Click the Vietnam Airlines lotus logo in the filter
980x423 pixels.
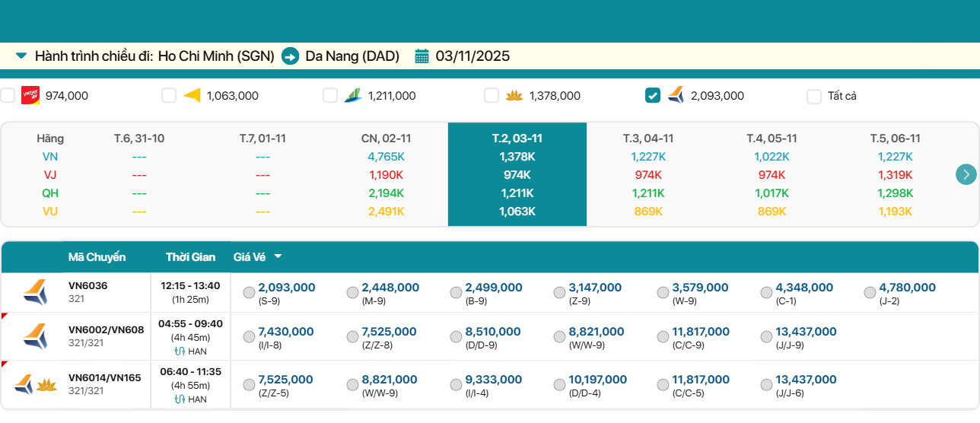[x=514, y=95]
